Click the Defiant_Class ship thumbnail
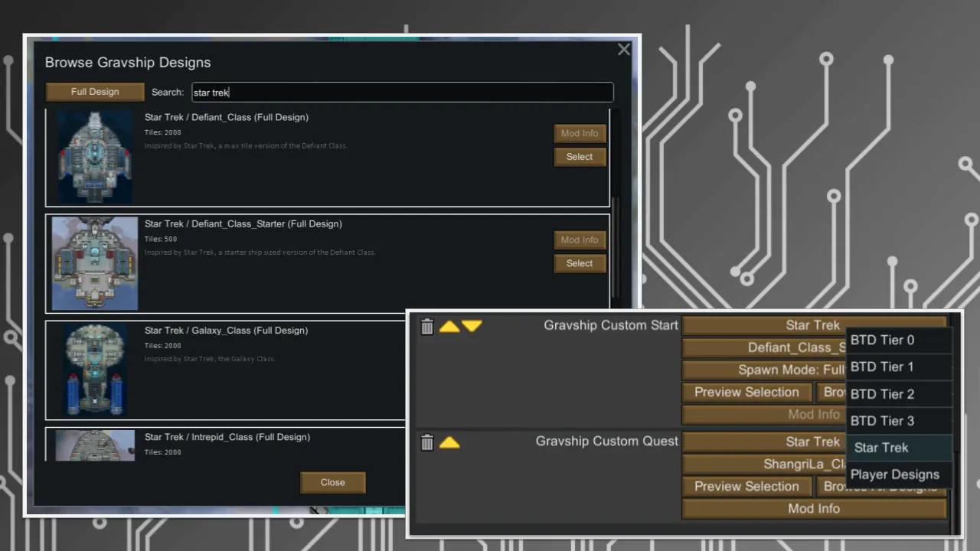 coord(95,158)
